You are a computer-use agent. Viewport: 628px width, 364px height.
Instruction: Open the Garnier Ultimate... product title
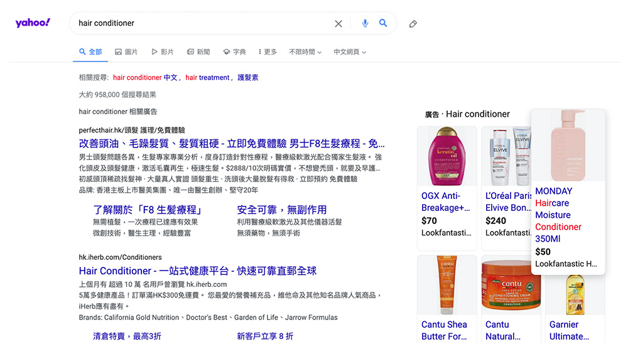click(569, 330)
